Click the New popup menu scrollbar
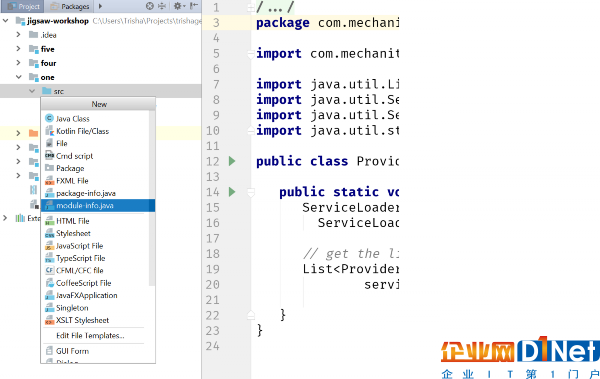Image resolution: width=600 pixels, height=379 pixels. click(x=152, y=198)
